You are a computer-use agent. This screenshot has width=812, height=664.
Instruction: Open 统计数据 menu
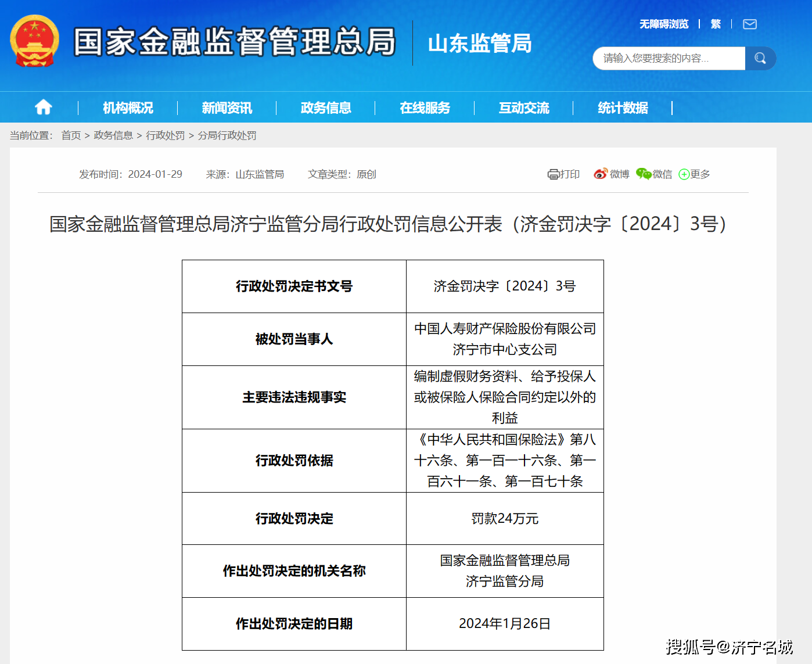coord(623,107)
